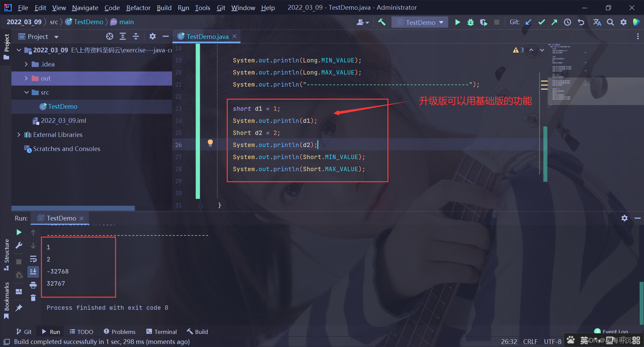Screen dimensions: 644x347
Task: Toggle soft-wrap in Run console
Action: point(33,259)
